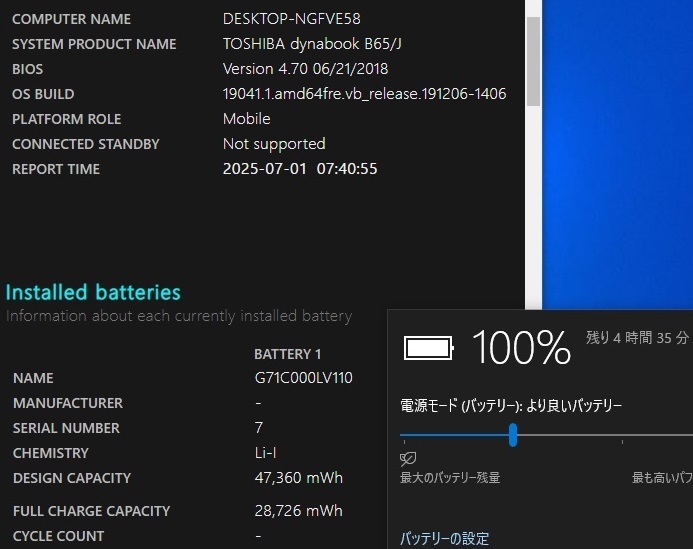Viewport: 693px width, 549px height.
Task: Click chemistry value Li-I
Action: click(266, 453)
